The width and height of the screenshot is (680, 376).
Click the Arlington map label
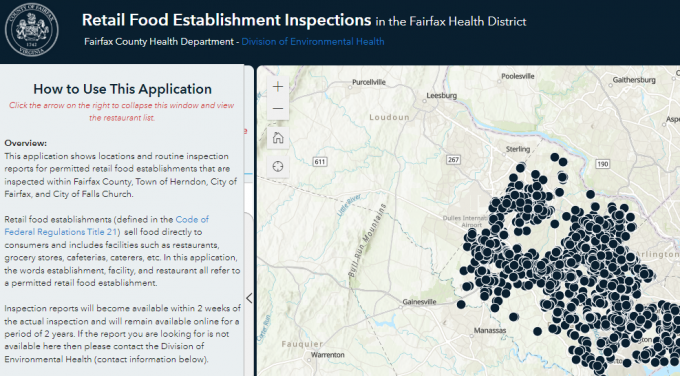tap(657, 254)
